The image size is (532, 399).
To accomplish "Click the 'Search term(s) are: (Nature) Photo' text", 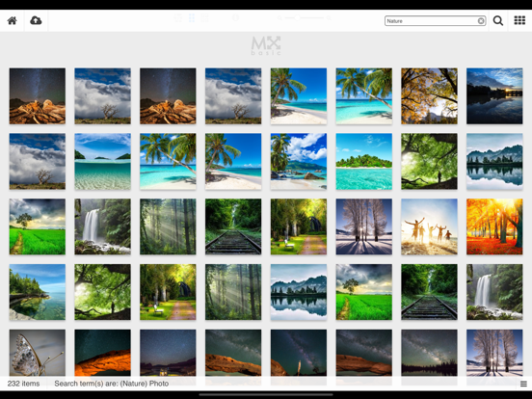I will click(112, 384).
